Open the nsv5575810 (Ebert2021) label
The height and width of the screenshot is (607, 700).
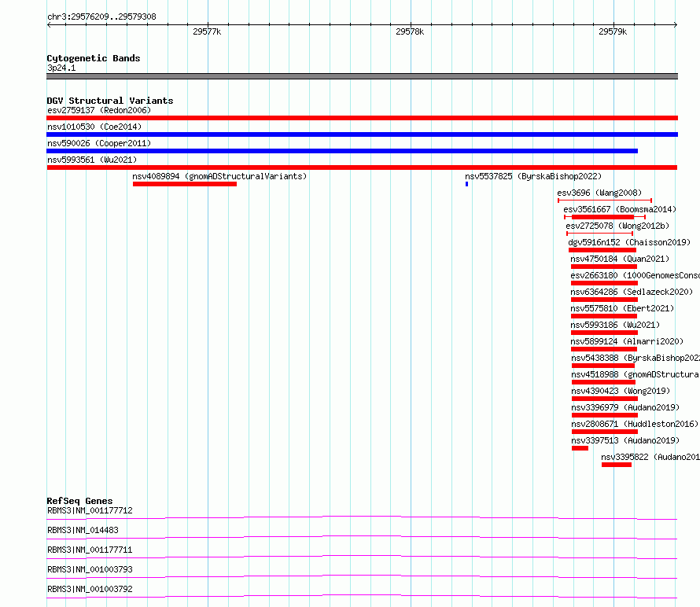[x=622, y=308]
